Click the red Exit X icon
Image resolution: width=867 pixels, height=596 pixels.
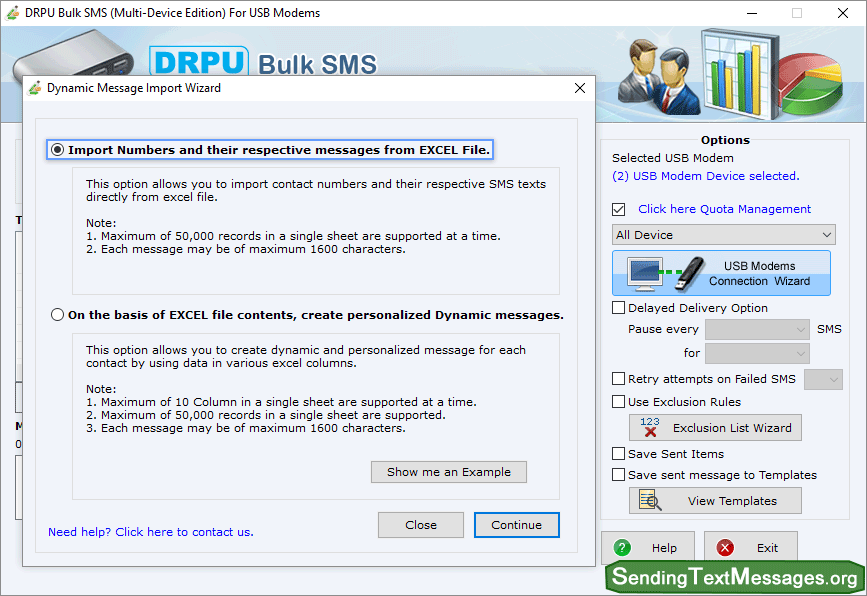point(725,548)
